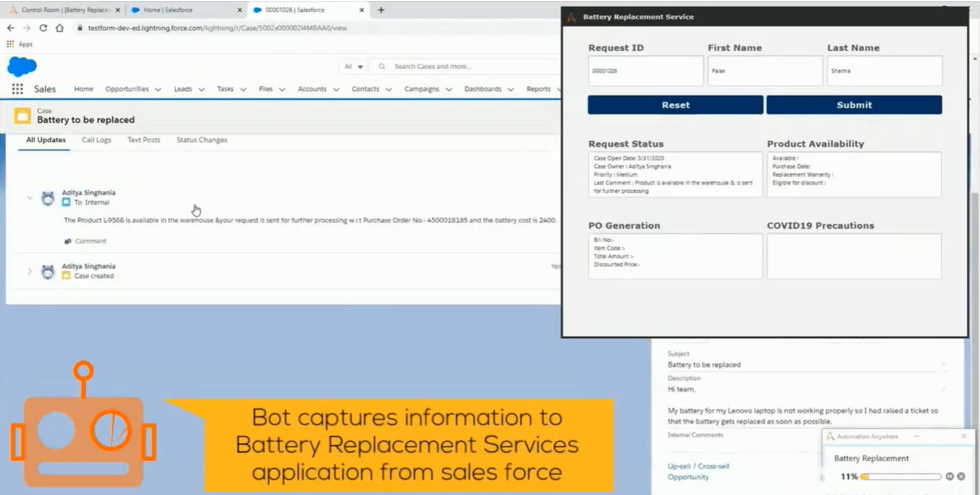Reload the page with the refresh icon
The image size is (980, 495).
coord(43,28)
